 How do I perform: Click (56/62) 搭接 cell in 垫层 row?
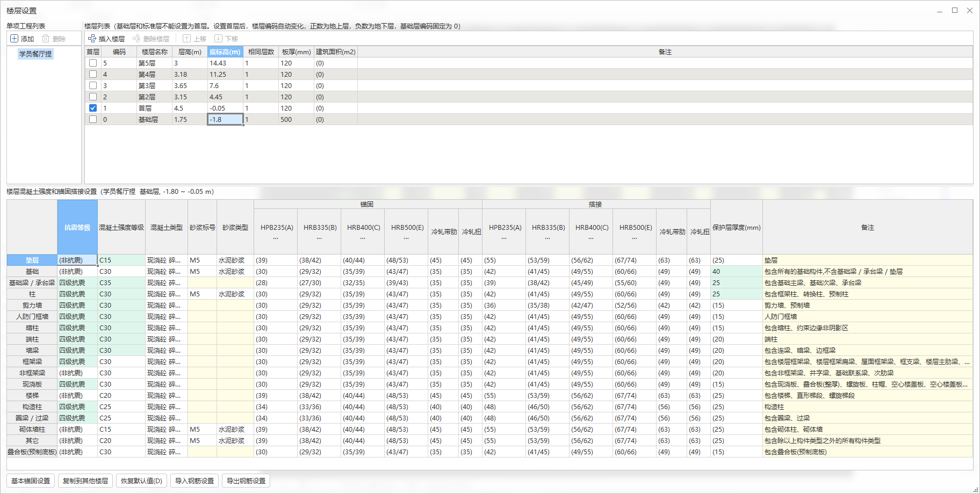point(591,260)
